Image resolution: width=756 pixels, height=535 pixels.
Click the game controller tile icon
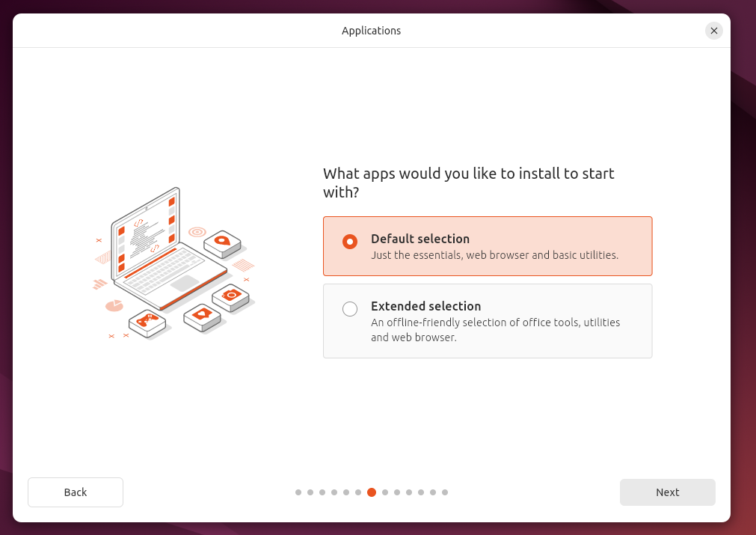point(147,322)
